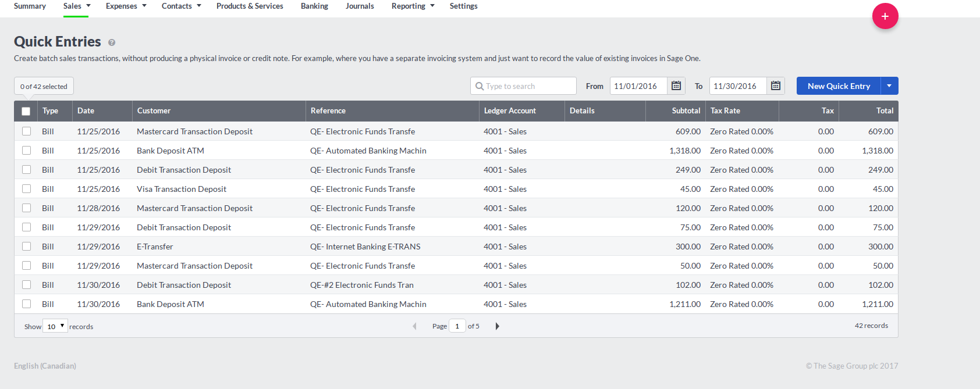Check the Mastercard deposit row dated 11/28/2016
This screenshot has width=980, height=389.
click(26, 208)
